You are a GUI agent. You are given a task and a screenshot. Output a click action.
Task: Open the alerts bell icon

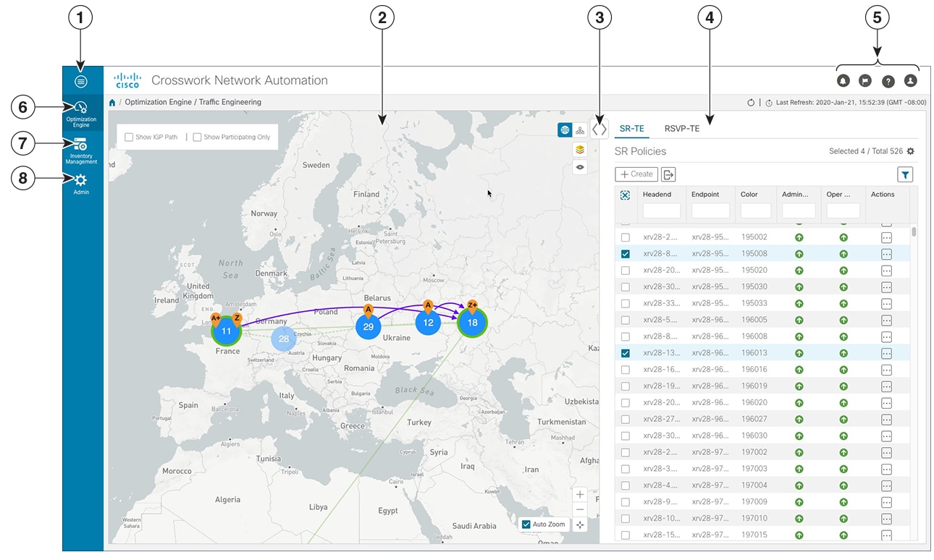[842, 80]
